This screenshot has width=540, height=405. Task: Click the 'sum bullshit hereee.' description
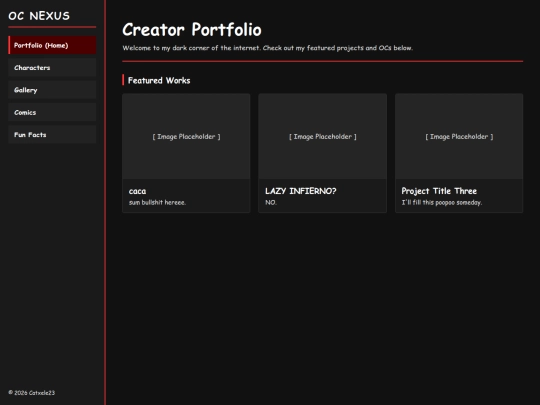click(x=157, y=202)
